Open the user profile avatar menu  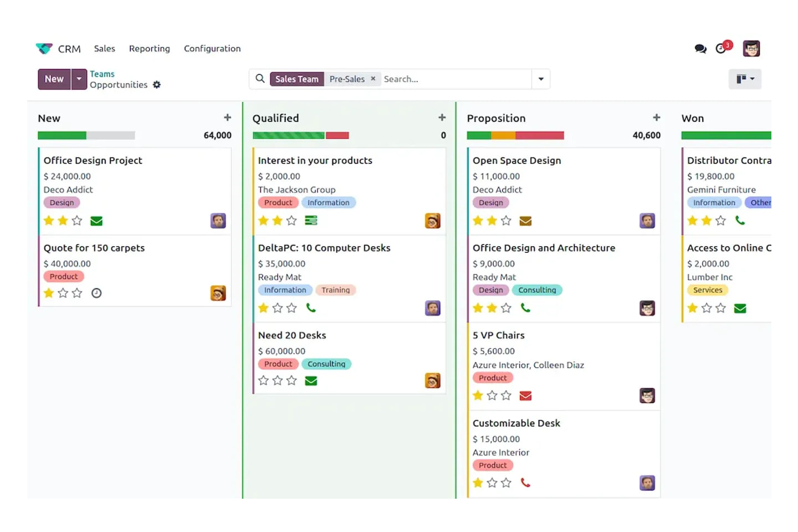(751, 49)
